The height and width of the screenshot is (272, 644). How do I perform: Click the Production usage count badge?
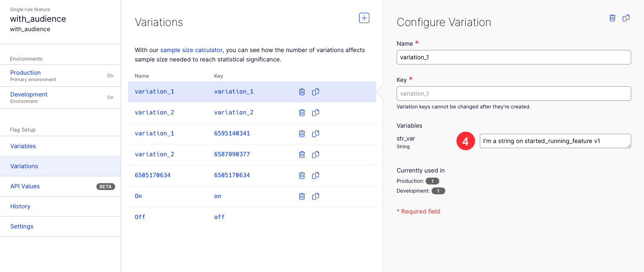(x=432, y=181)
